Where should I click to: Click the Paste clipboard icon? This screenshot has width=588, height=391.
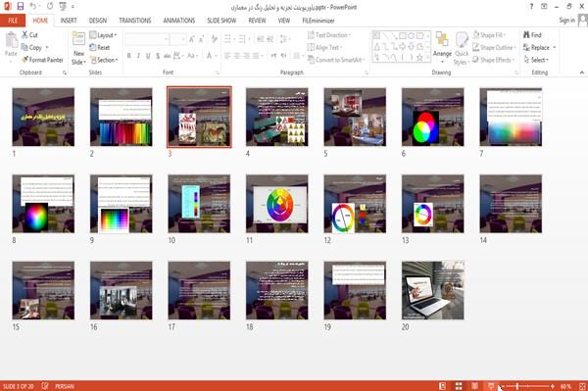(x=11, y=40)
